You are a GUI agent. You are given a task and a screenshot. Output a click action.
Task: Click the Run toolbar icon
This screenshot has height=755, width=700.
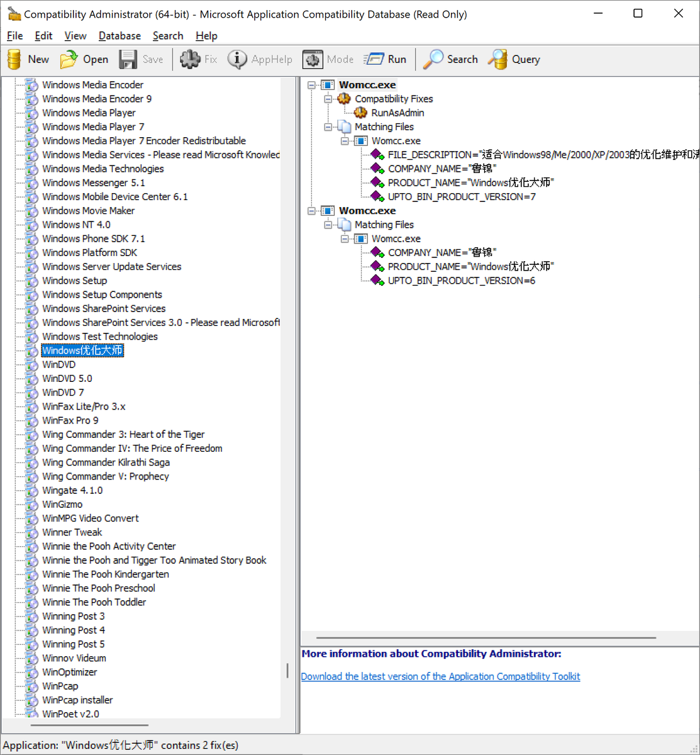click(x=374, y=59)
